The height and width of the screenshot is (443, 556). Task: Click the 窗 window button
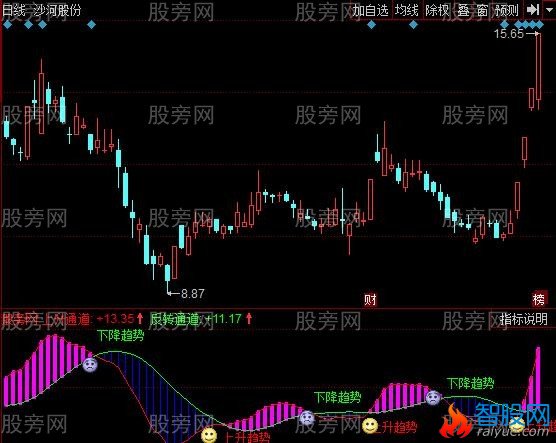click(482, 10)
